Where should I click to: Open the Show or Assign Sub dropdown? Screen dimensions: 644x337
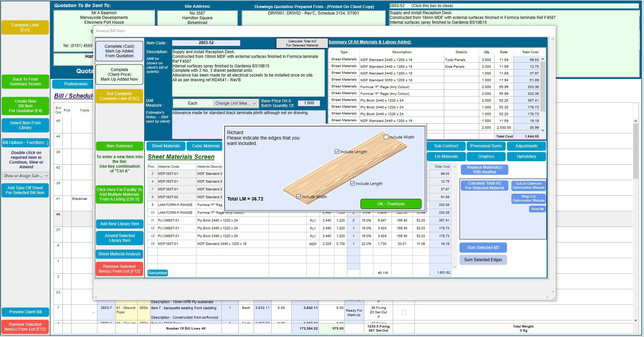[x=25, y=175]
